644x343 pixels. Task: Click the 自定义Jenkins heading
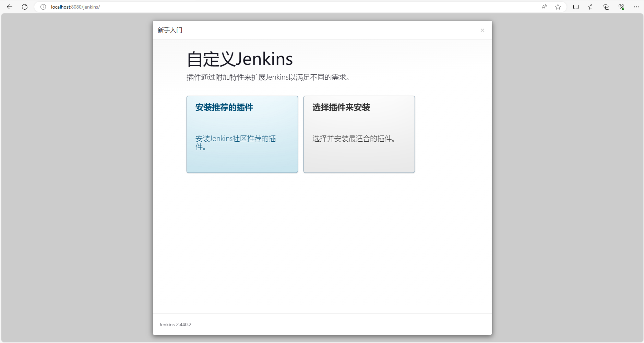click(240, 59)
